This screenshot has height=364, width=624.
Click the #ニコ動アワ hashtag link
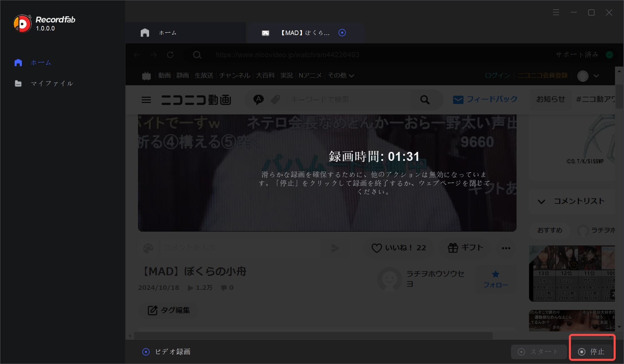pos(596,99)
